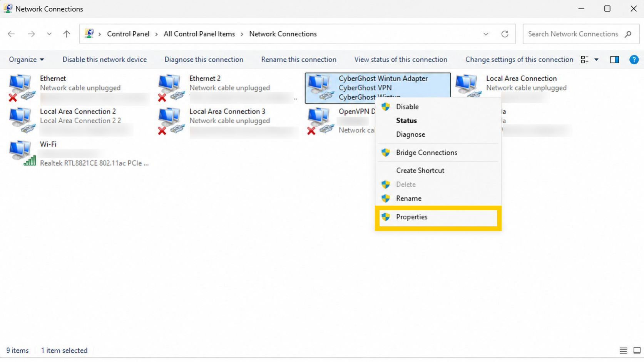Go forward with the forward arrow
The image size is (644, 362).
click(x=31, y=34)
